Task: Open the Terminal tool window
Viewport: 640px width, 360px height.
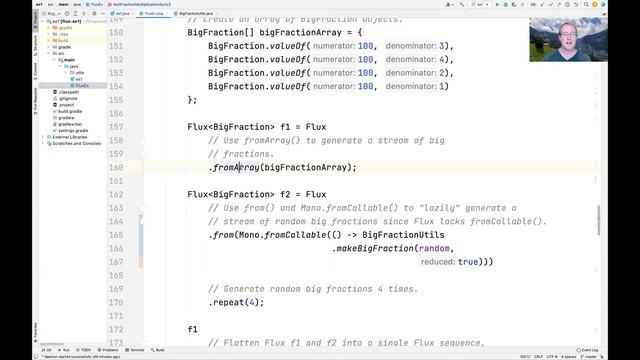Action: pos(135,350)
